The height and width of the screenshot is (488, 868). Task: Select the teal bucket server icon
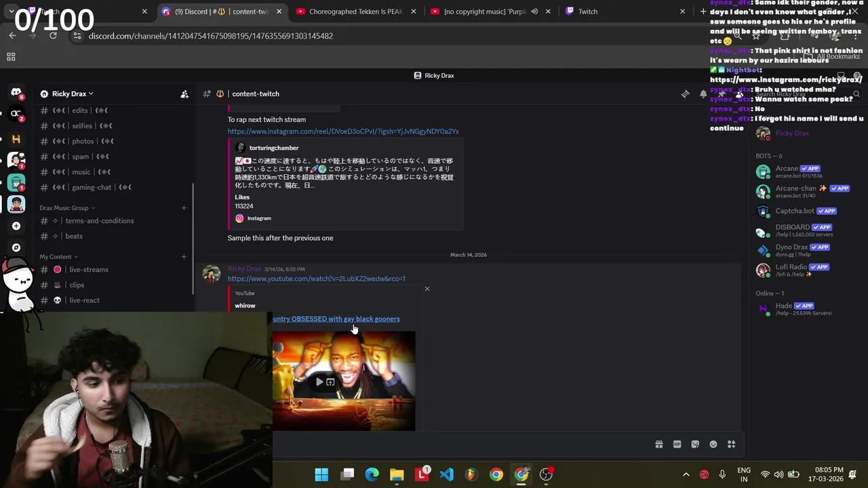tap(16, 182)
